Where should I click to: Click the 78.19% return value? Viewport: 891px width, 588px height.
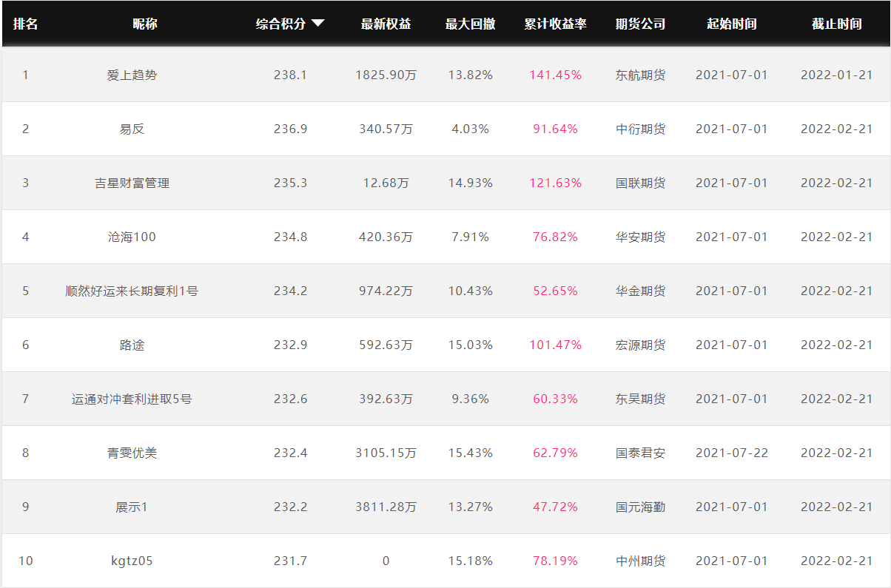tap(555, 561)
